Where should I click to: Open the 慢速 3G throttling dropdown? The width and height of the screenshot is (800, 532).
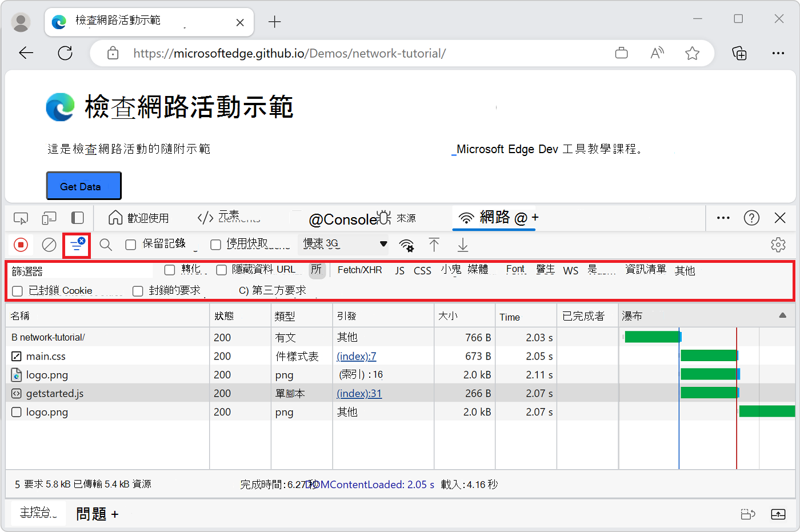pos(343,244)
